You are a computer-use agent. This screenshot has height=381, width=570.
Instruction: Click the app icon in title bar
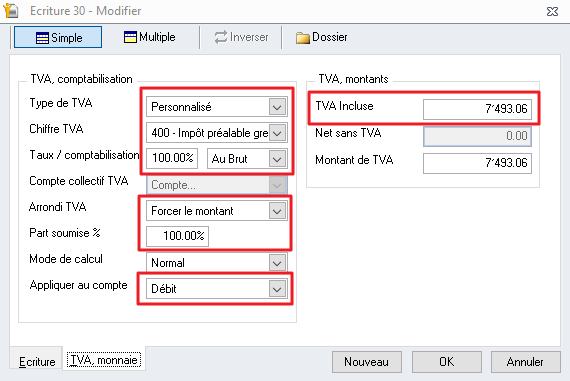point(11,11)
